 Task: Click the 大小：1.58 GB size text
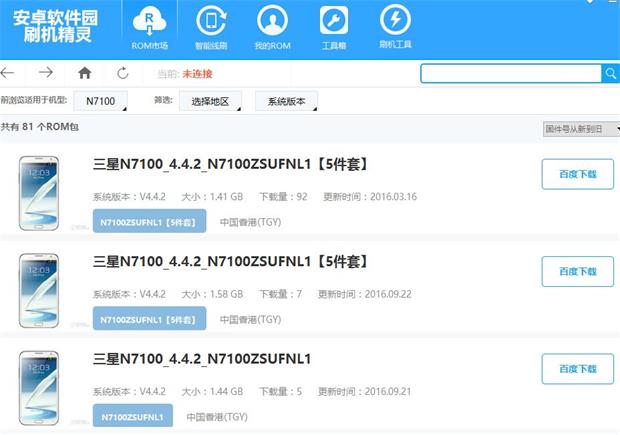(x=212, y=294)
